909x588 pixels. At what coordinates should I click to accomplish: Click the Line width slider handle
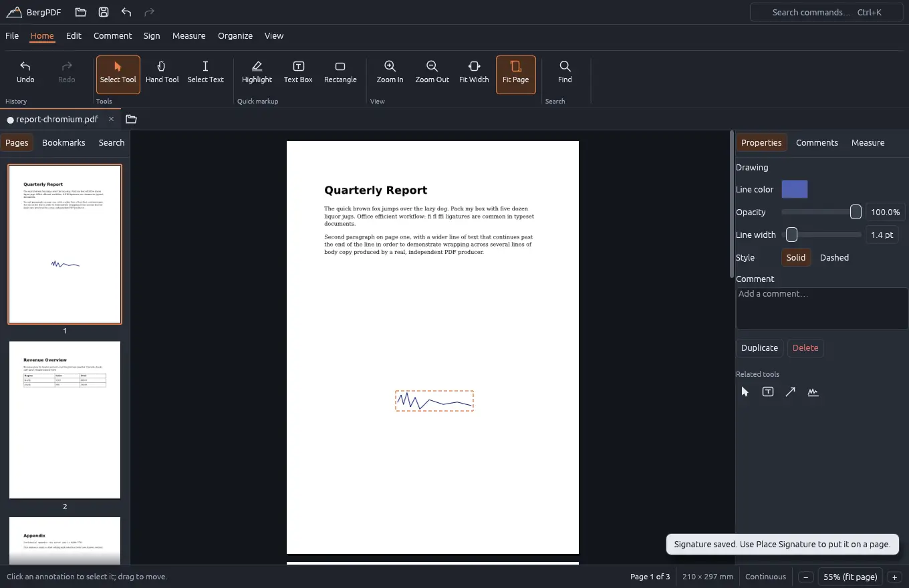click(791, 235)
